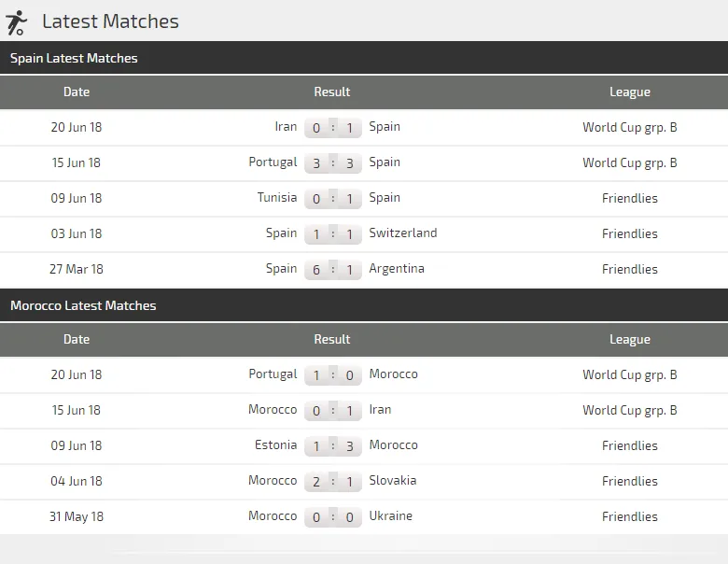Click the Result header in Spain table
728x564 pixels.
tap(332, 92)
